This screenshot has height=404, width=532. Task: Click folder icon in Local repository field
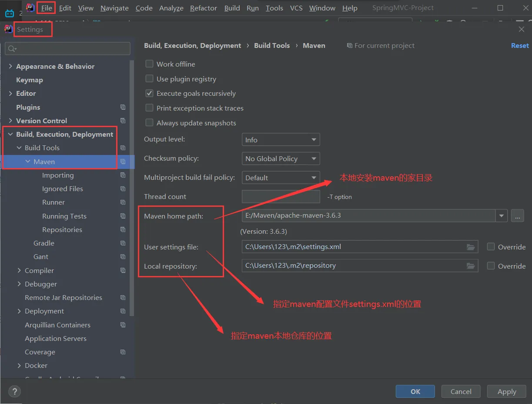coord(470,266)
